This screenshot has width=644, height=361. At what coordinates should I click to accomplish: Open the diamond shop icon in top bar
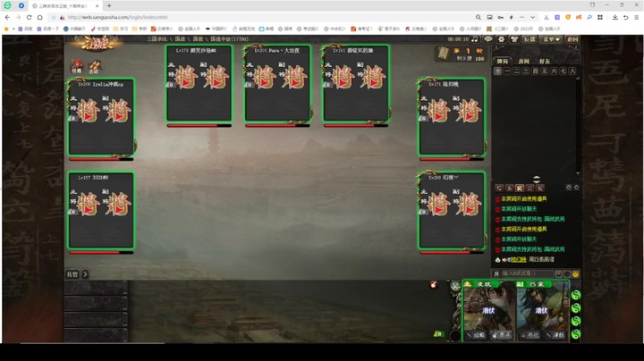coord(488,39)
